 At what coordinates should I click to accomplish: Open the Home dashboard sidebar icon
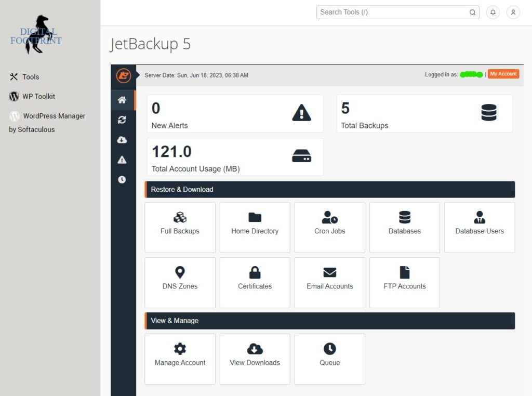122,100
